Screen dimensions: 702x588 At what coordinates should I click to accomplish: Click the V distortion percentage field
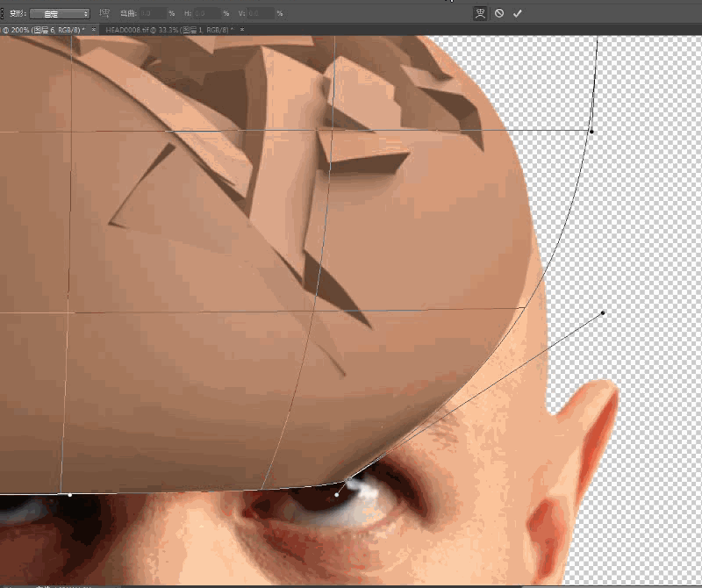click(261, 14)
